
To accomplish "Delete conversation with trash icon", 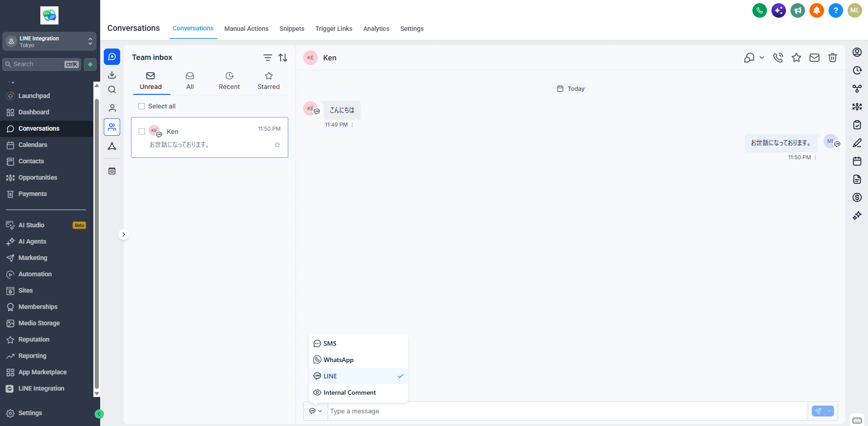I will pos(833,58).
